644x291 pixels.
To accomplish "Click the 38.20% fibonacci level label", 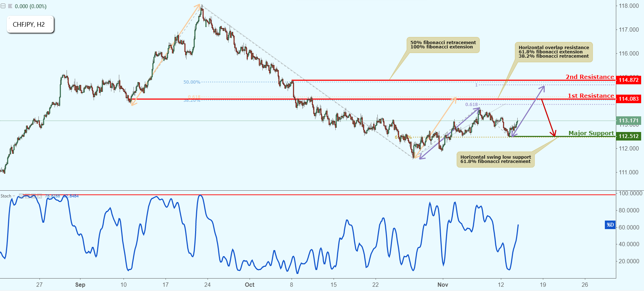I will coord(192,101).
